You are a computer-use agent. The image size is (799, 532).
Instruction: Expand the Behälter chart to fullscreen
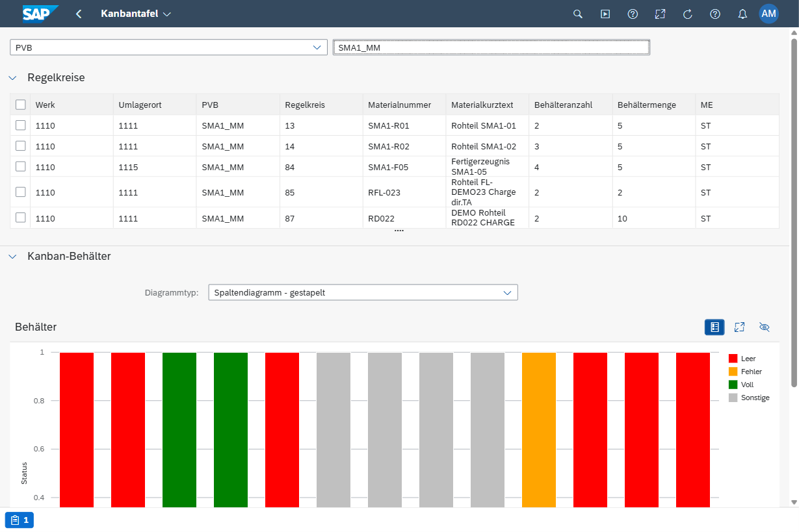tap(739, 327)
